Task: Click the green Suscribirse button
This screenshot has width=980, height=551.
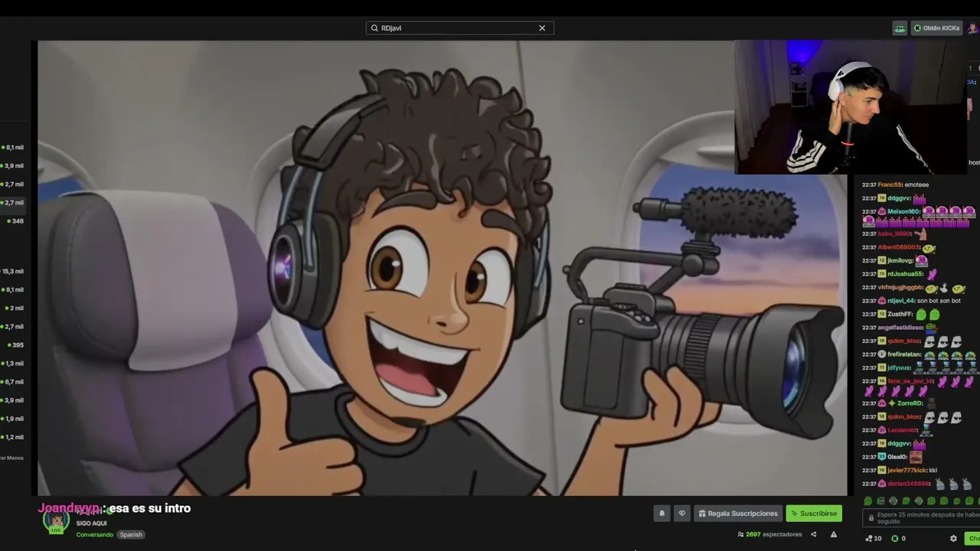Action: pos(814,514)
